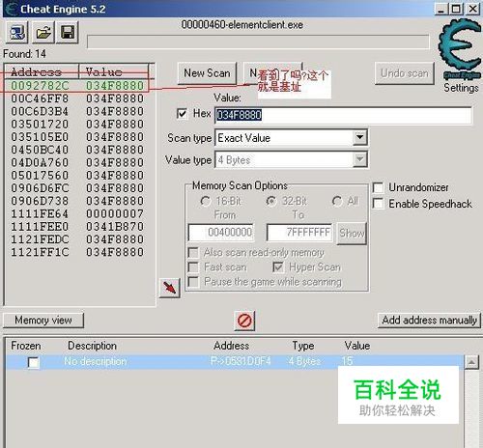Select result address 1121FEDC
This screenshot has height=448, width=483.
(40, 239)
